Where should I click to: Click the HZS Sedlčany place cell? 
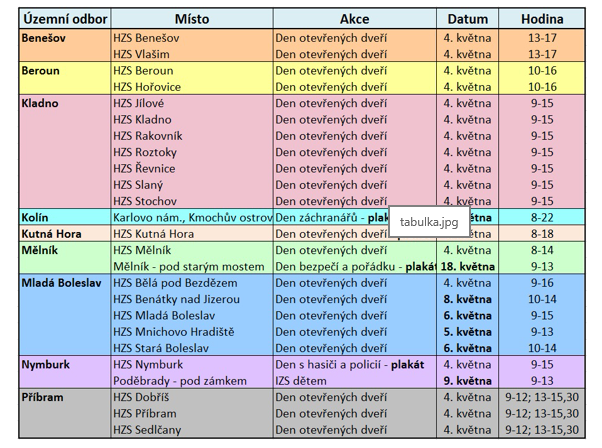click(x=192, y=430)
